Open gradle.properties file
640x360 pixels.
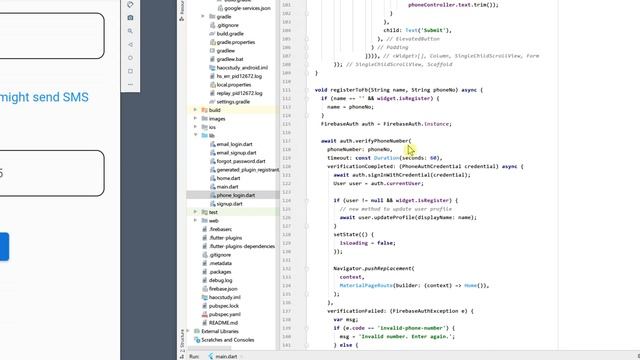[x=232, y=42]
